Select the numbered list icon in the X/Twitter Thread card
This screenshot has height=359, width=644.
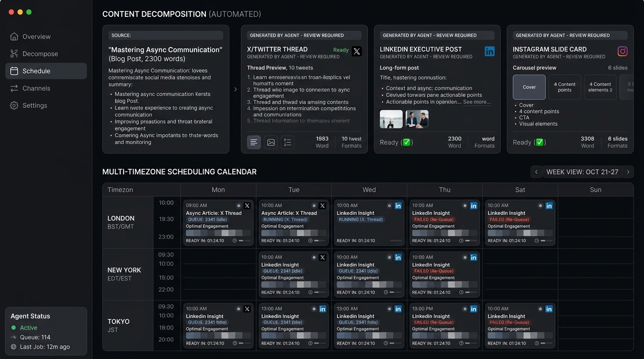tap(288, 142)
